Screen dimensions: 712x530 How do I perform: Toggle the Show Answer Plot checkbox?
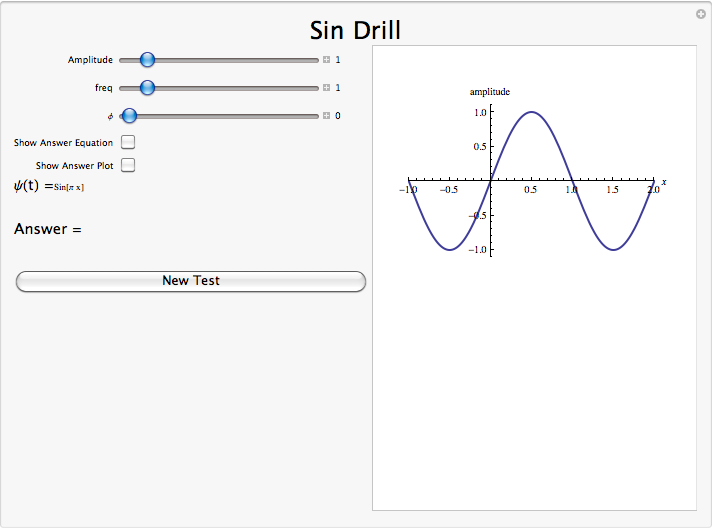point(128,165)
